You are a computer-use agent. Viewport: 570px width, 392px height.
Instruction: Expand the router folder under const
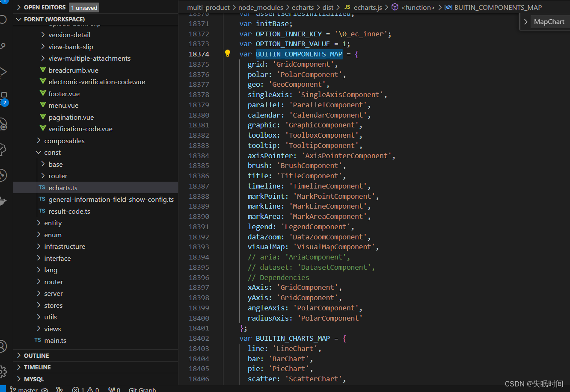click(43, 176)
